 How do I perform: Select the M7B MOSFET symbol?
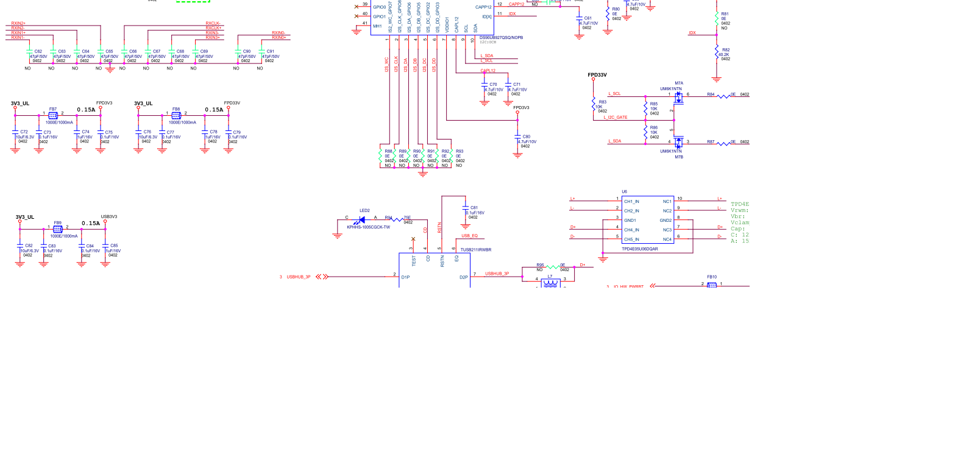click(678, 143)
